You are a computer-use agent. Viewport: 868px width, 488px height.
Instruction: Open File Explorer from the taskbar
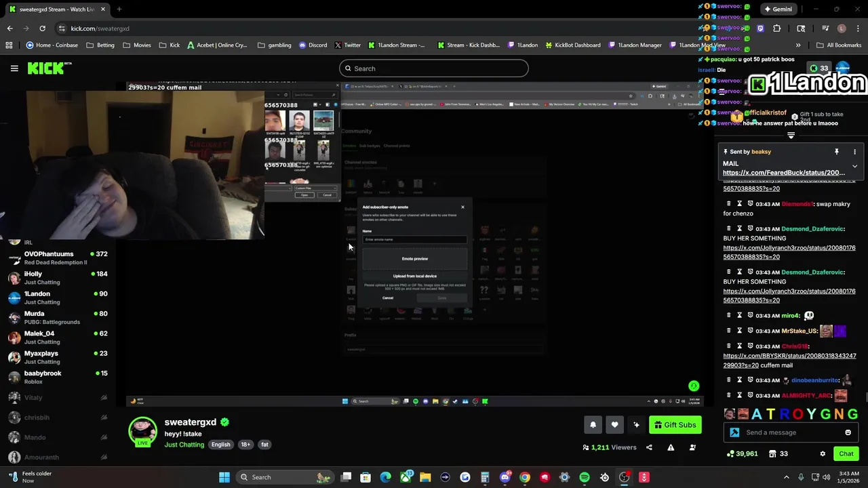[425, 477]
